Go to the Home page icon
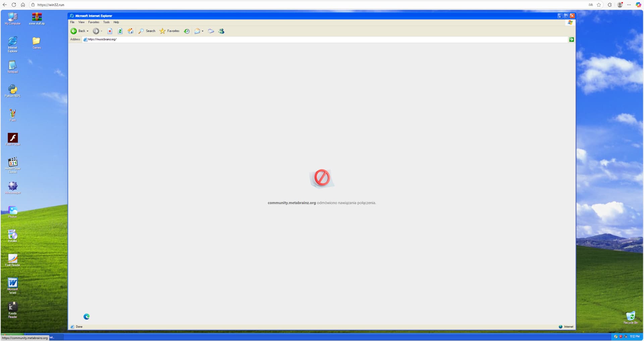 (130, 31)
